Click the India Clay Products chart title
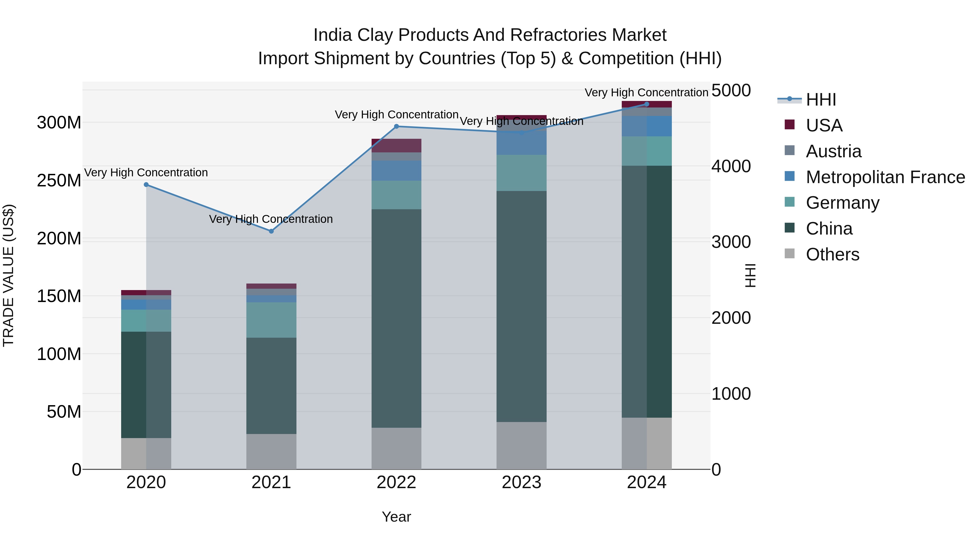Screen dimensions: 980x551 [490, 35]
